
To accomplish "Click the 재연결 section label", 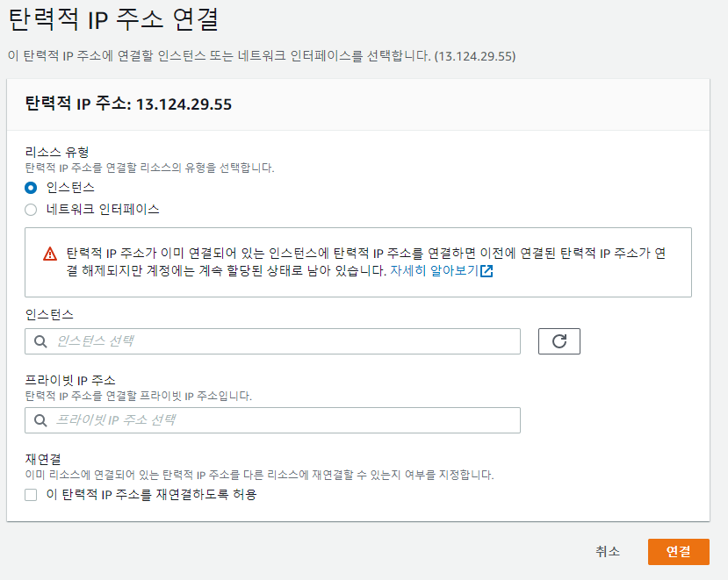I will (x=43, y=460).
